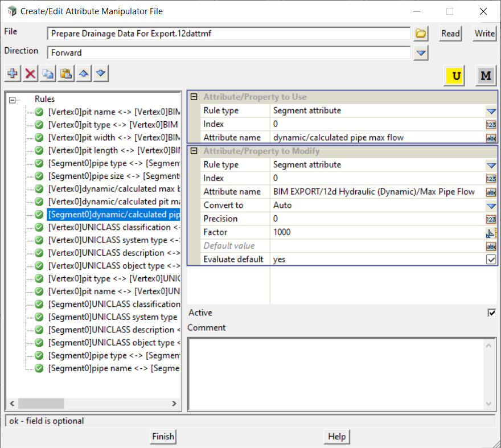Open the Direction dropdown arrow
Image resolution: width=501 pixels, height=448 pixels.
[x=421, y=53]
